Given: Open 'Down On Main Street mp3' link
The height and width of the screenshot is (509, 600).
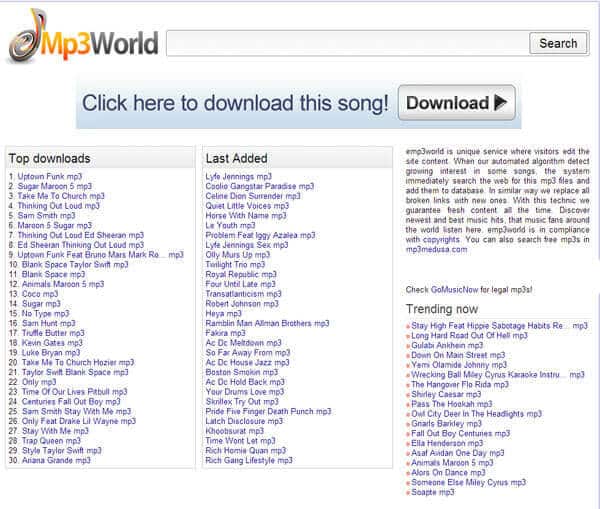Looking at the screenshot, I should point(458,355).
